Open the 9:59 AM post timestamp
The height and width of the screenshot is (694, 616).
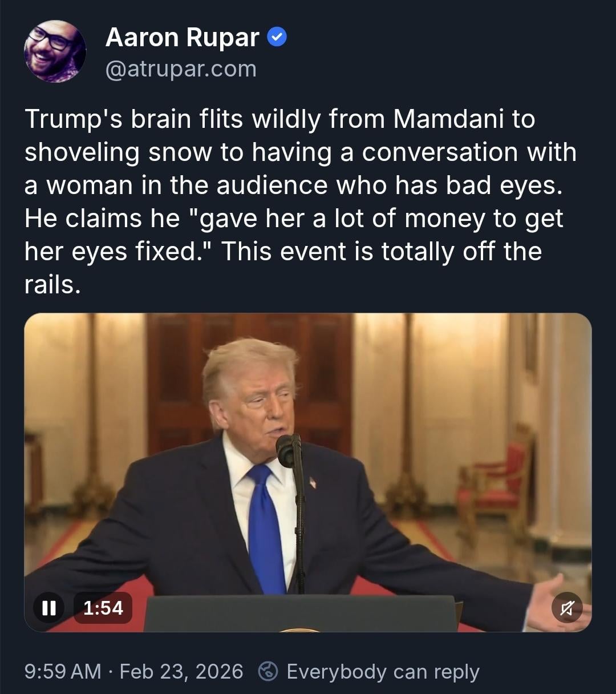(63, 672)
